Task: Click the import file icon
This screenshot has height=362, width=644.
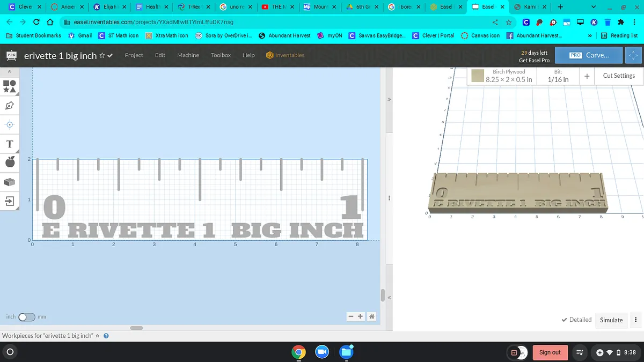Action: click(9, 201)
